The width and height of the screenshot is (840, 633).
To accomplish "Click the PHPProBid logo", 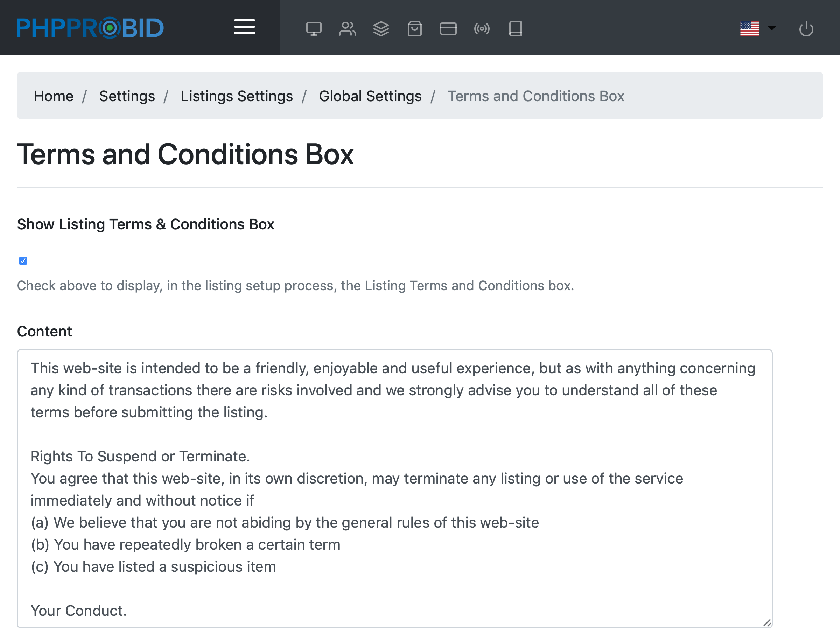I will [90, 28].
